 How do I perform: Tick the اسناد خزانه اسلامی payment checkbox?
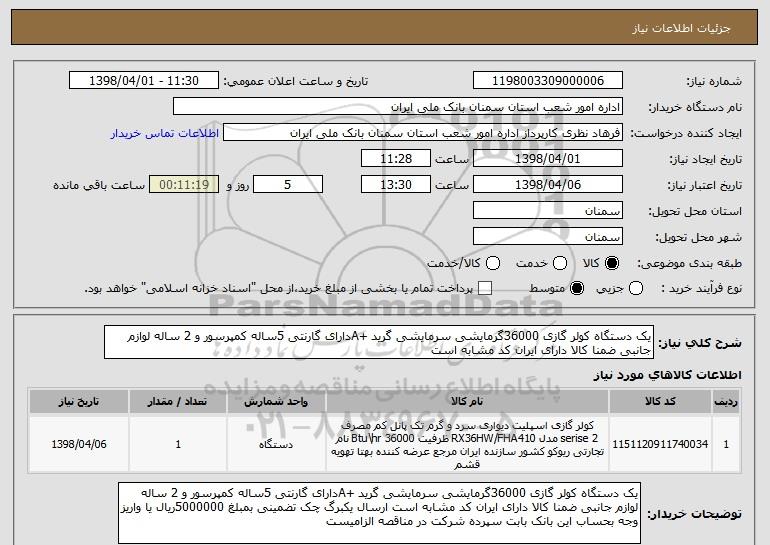click(485, 288)
